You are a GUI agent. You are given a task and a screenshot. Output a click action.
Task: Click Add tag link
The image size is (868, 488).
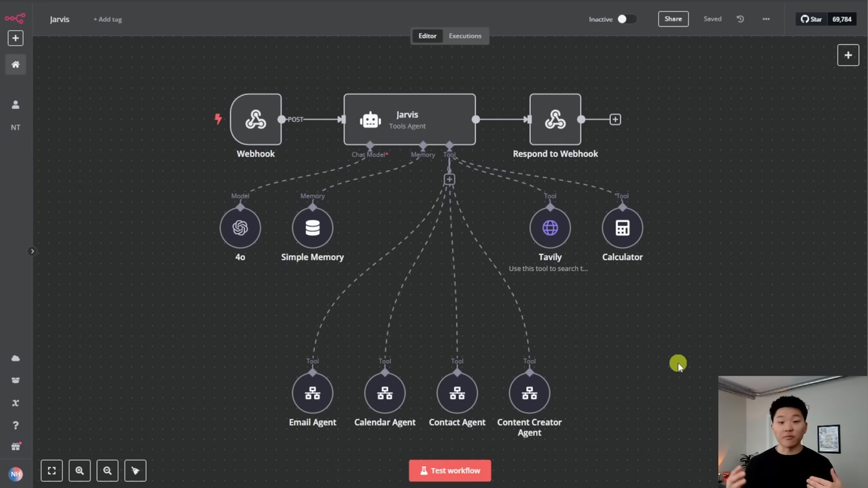pyautogui.click(x=108, y=19)
